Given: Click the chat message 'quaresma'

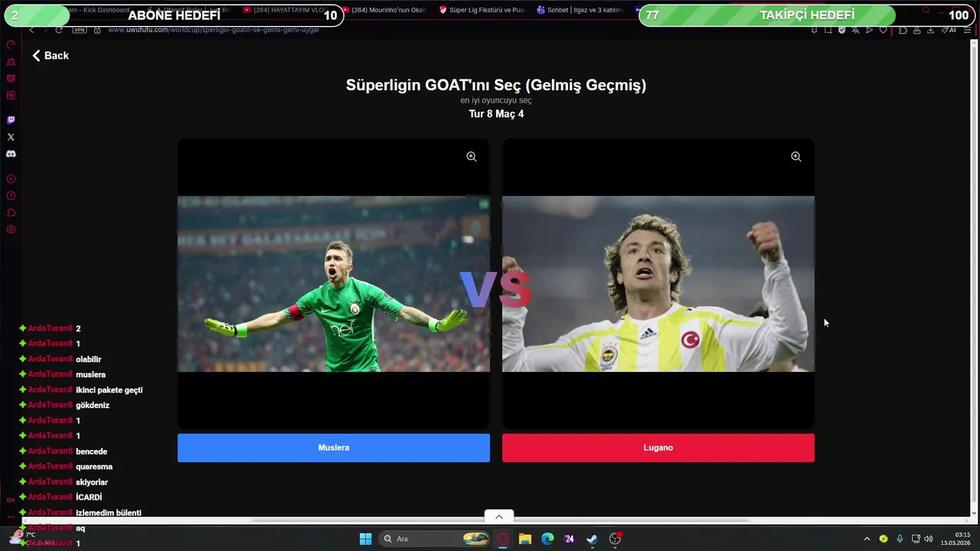Looking at the screenshot, I should click(x=94, y=466).
